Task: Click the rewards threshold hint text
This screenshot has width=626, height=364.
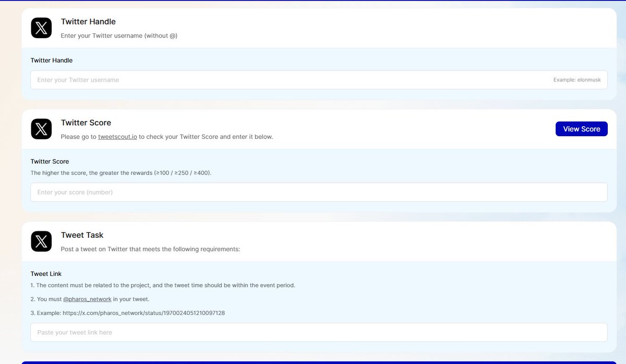Action: click(121, 173)
